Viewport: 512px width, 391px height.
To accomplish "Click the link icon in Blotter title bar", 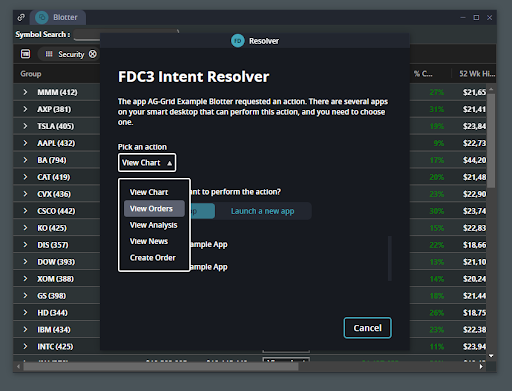I will tap(21, 17).
